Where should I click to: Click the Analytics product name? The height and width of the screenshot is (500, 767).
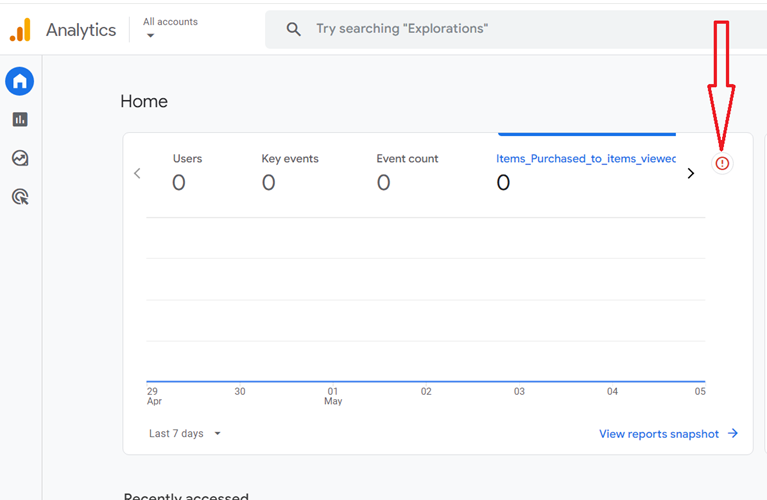tap(81, 30)
